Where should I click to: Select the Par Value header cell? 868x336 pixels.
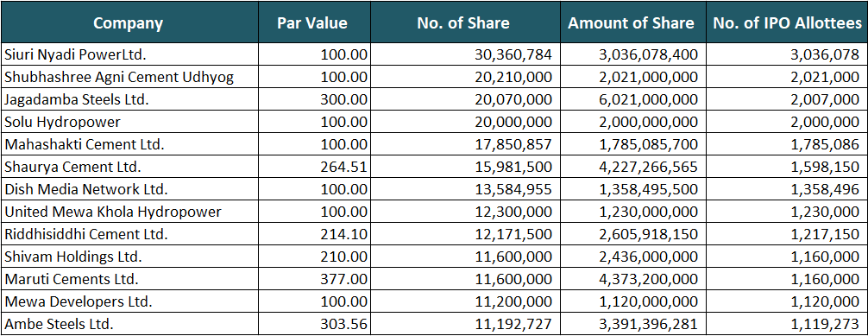pos(312,22)
